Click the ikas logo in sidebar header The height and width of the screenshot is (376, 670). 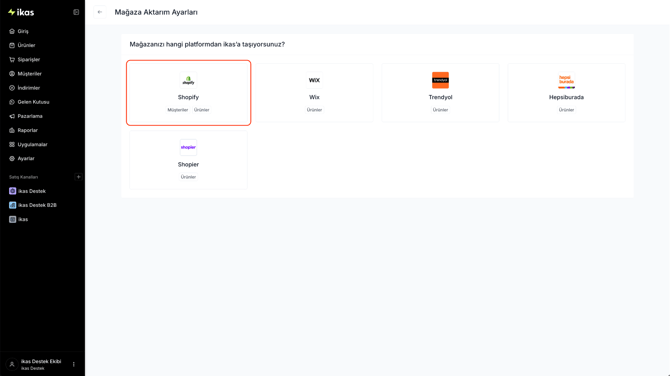[x=21, y=12]
